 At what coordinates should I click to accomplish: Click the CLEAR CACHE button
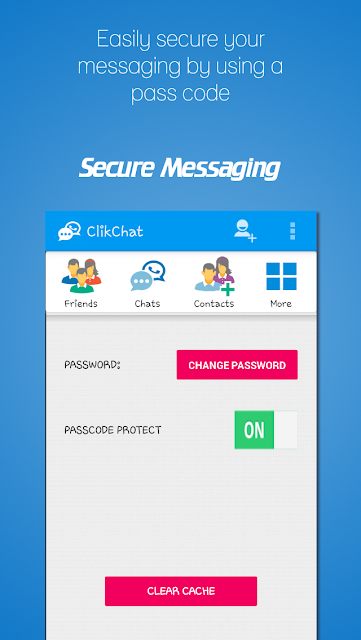[181, 591]
